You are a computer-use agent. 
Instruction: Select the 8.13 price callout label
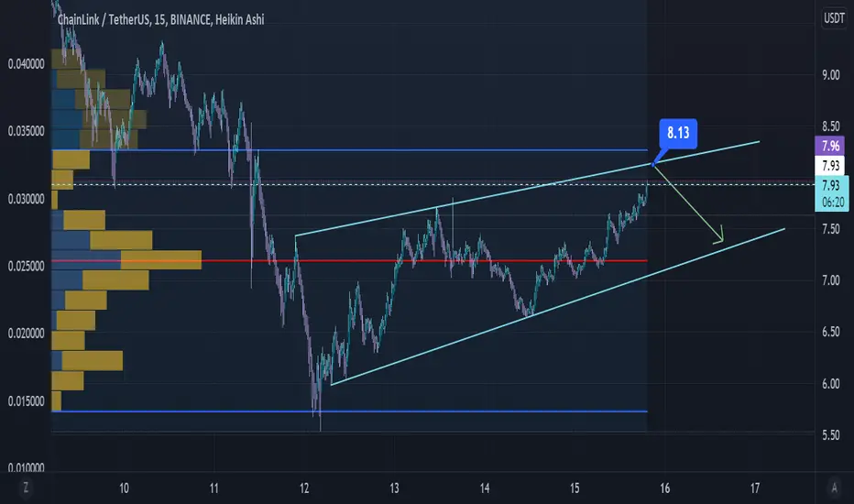[x=678, y=133]
